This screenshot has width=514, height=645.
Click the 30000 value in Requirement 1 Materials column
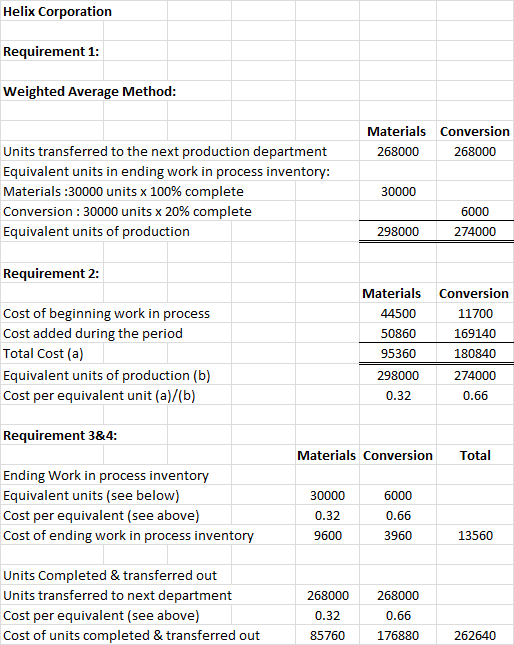(398, 192)
